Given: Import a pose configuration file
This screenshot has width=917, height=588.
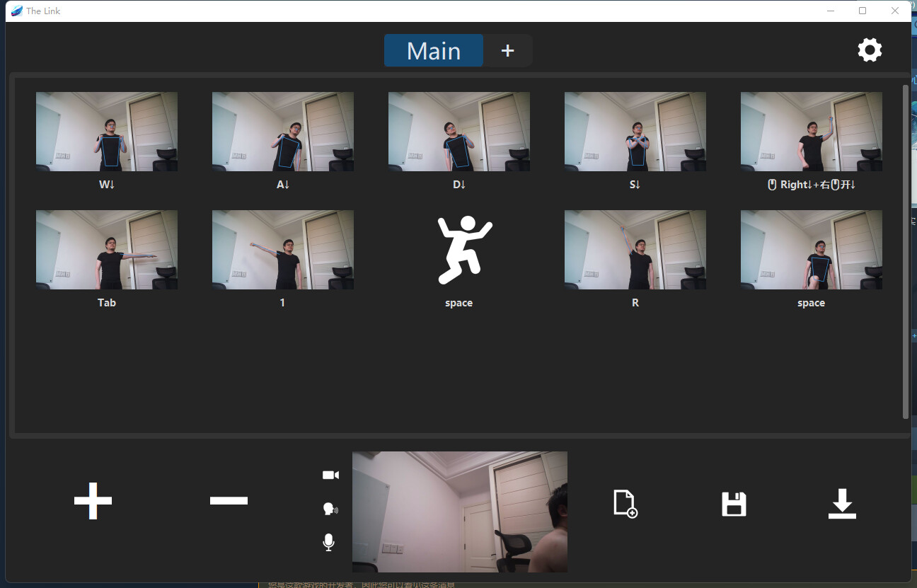Looking at the screenshot, I should coord(841,503).
